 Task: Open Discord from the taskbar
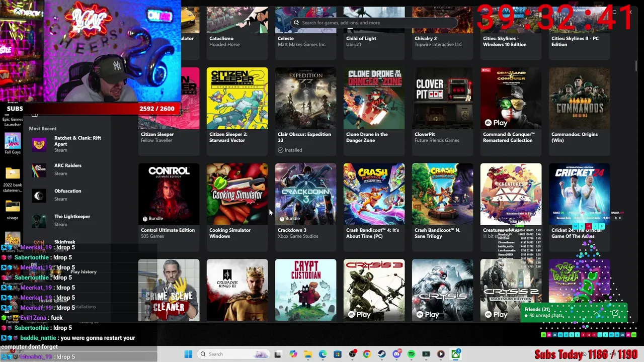click(396, 354)
